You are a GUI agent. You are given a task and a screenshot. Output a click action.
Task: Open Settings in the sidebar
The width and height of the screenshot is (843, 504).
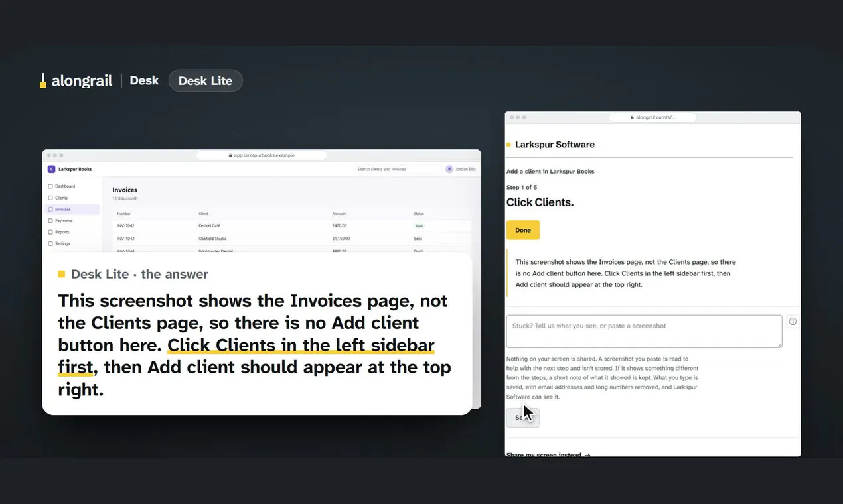point(73,243)
